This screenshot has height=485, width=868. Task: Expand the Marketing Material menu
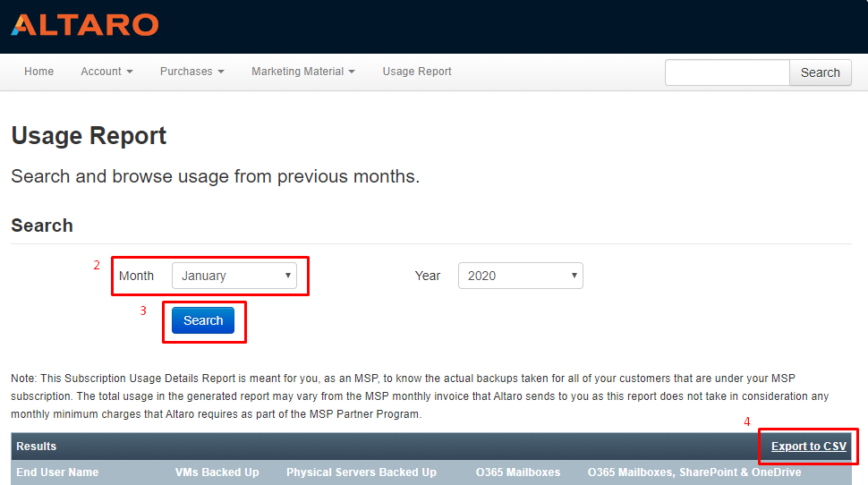coord(302,72)
